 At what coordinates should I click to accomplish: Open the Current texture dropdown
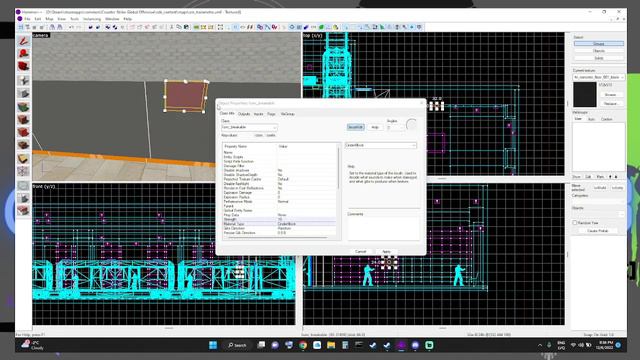coord(598,77)
